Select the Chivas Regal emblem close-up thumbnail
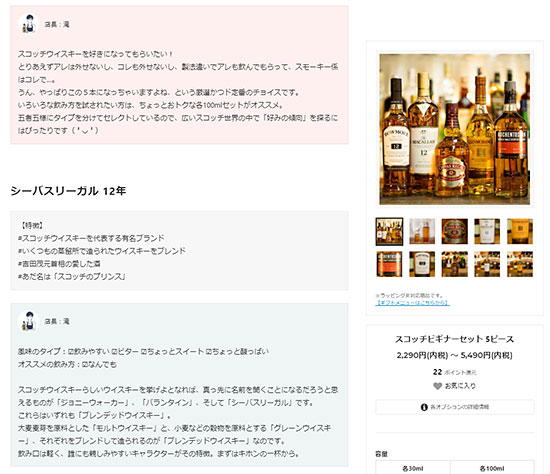This screenshot has width=550, height=474. coord(455,231)
